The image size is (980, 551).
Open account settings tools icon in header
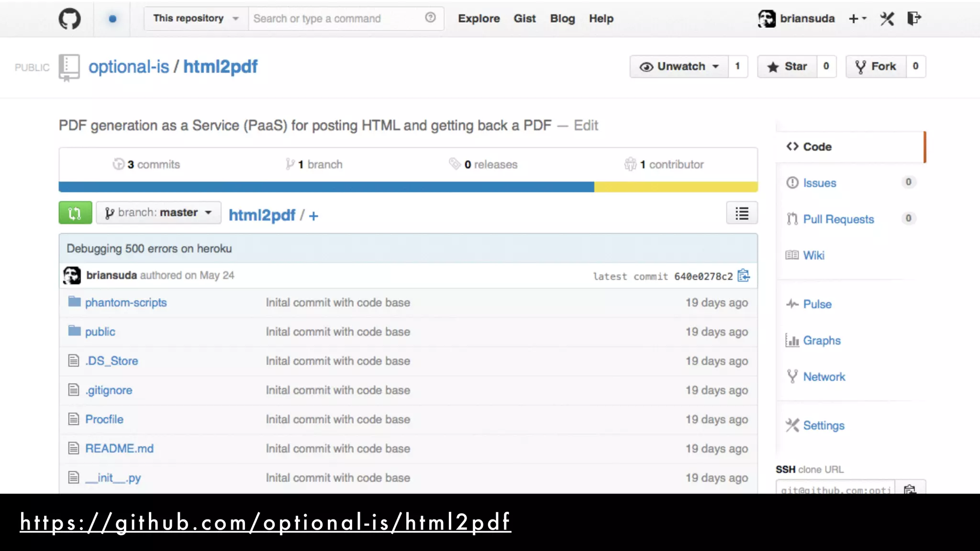coord(887,19)
